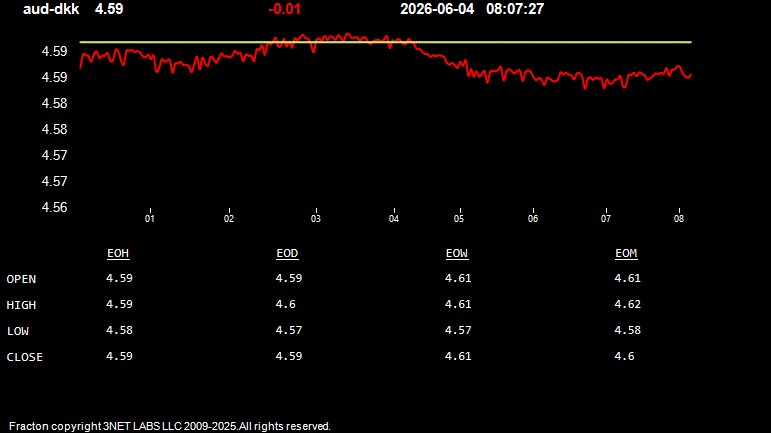Click the Fracton copyright footer text
This screenshot has width=771, height=433.
170,426
